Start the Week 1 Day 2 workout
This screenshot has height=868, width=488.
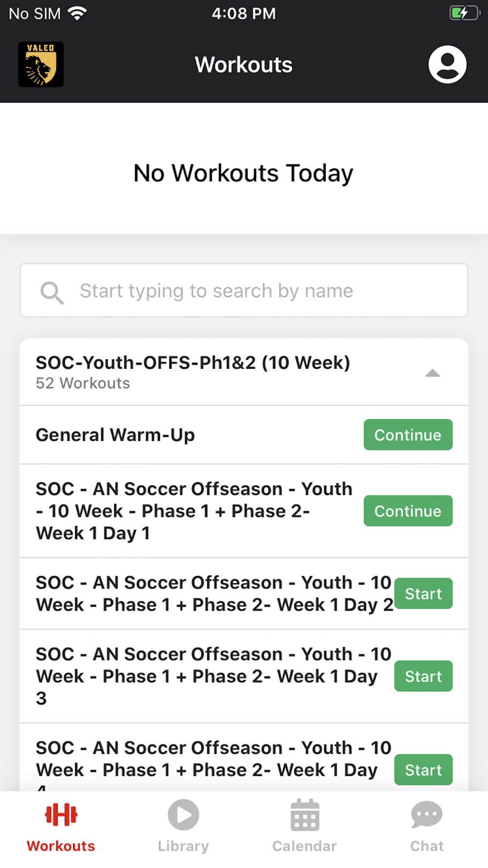(x=423, y=594)
